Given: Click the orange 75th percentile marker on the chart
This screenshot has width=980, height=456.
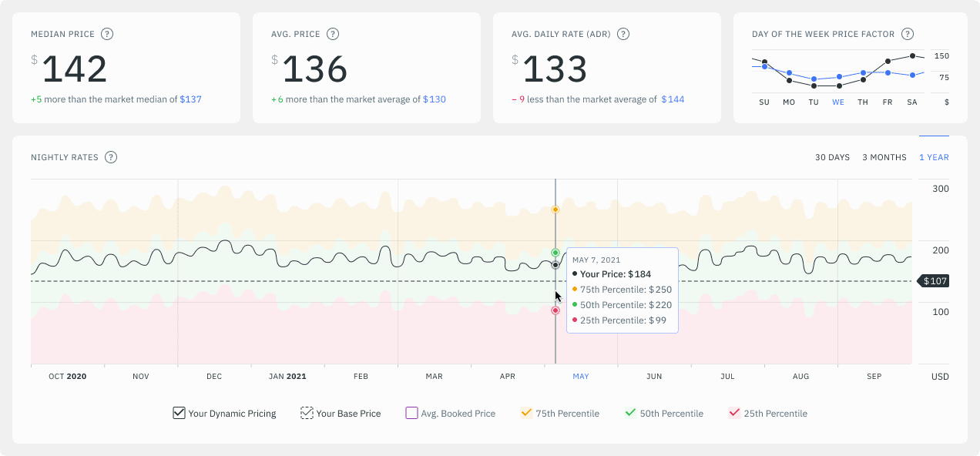Looking at the screenshot, I should (555, 210).
